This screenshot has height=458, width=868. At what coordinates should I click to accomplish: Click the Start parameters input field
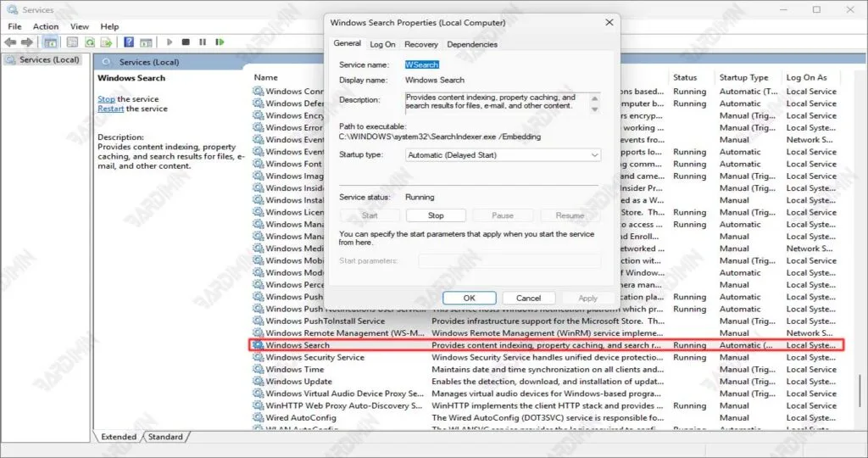(509, 261)
